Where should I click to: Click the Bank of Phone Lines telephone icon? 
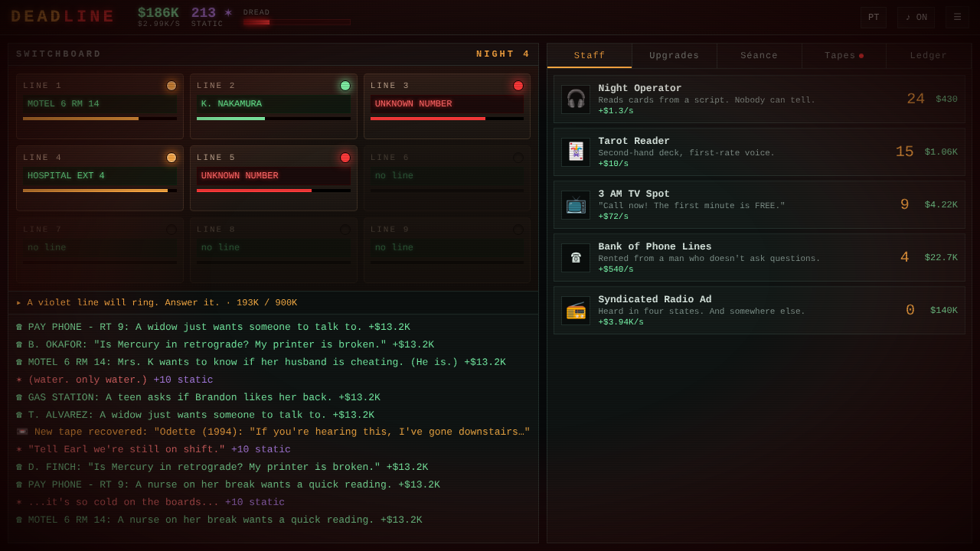tap(576, 258)
